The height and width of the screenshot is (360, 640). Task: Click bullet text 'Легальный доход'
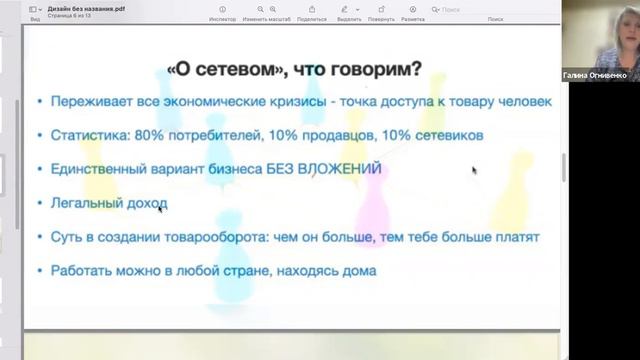click(109, 203)
